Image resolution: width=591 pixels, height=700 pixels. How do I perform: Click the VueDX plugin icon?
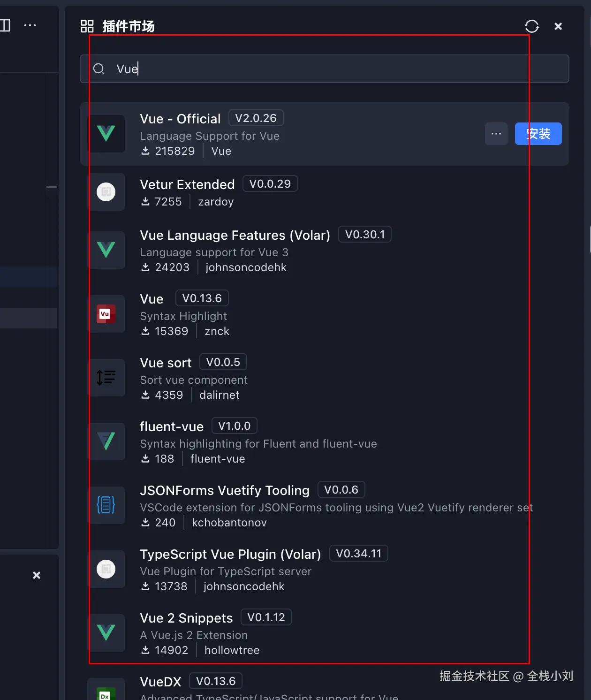click(x=106, y=690)
